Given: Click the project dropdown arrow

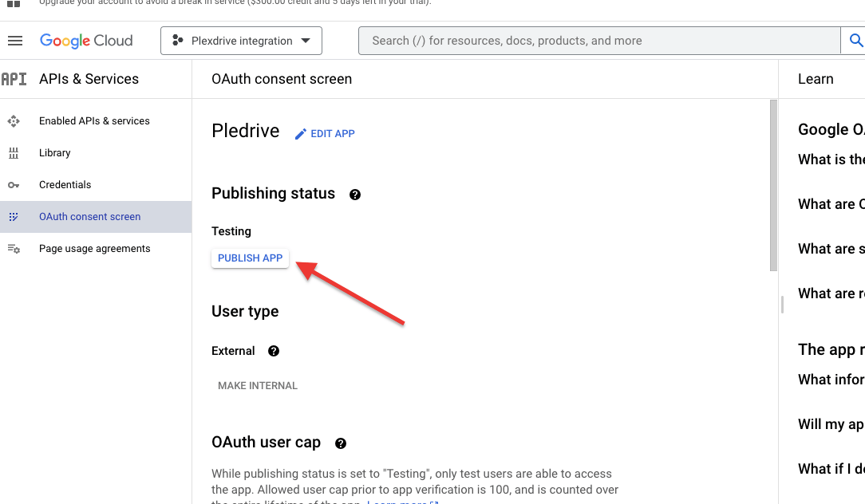Looking at the screenshot, I should (306, 41).
